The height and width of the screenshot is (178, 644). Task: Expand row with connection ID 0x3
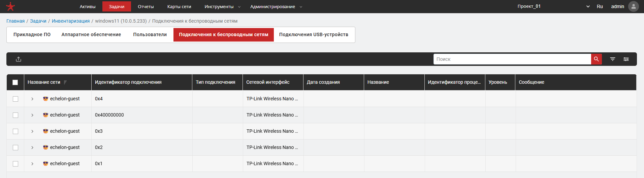32,131
